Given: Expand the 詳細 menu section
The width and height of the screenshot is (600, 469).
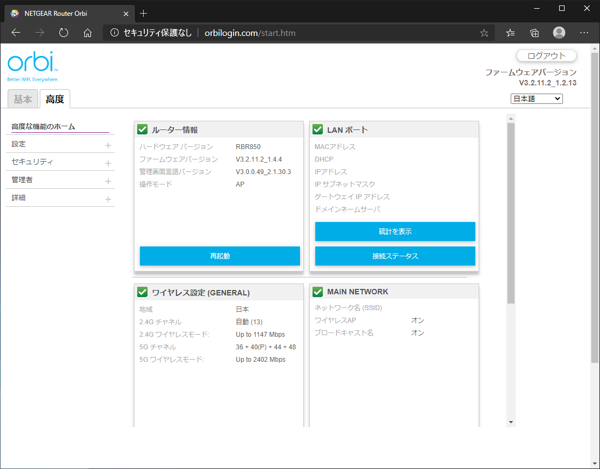Looking at the screenshot, I should click(x=108, y=199).
